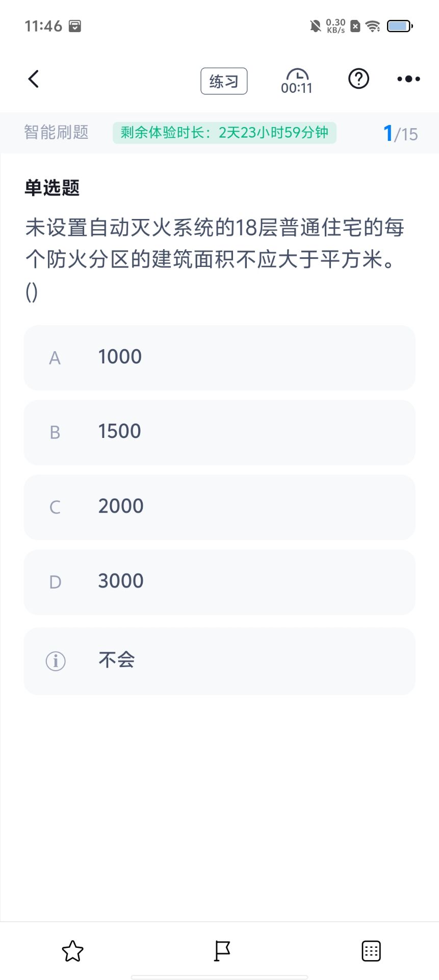Click the 智能刷题 label

point(56,132)
